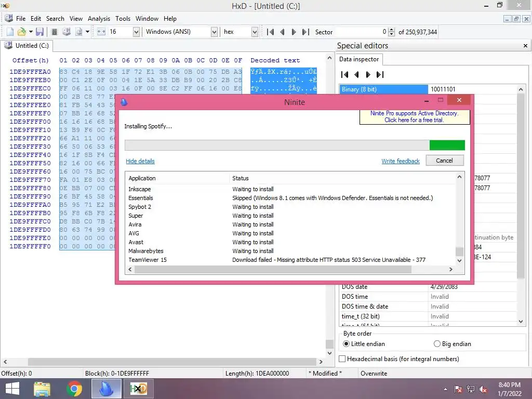Image resolution: width=532 pixels, height=399 pixels.
Task: Click the Open file folder icon in HxD
Action: 21,32
